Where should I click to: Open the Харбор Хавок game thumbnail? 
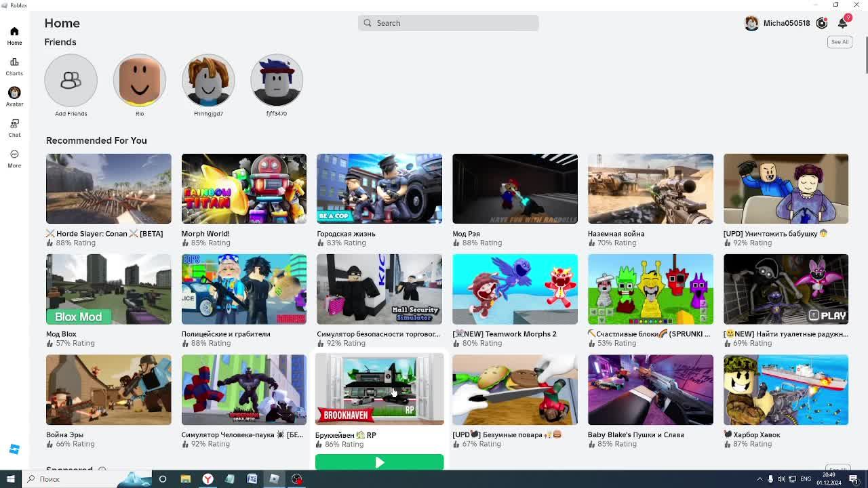coord(786,390)
